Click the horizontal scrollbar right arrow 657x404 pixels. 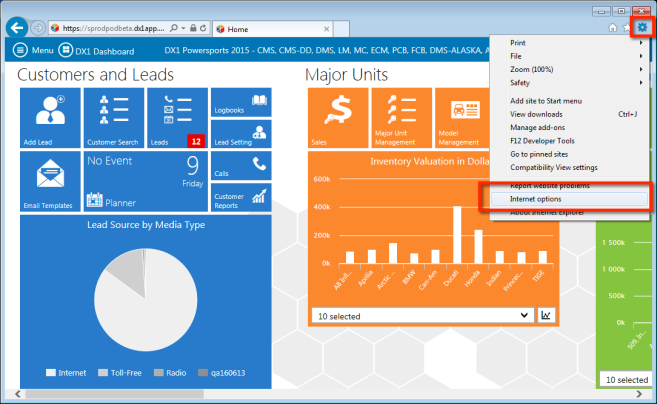(639, 394)
